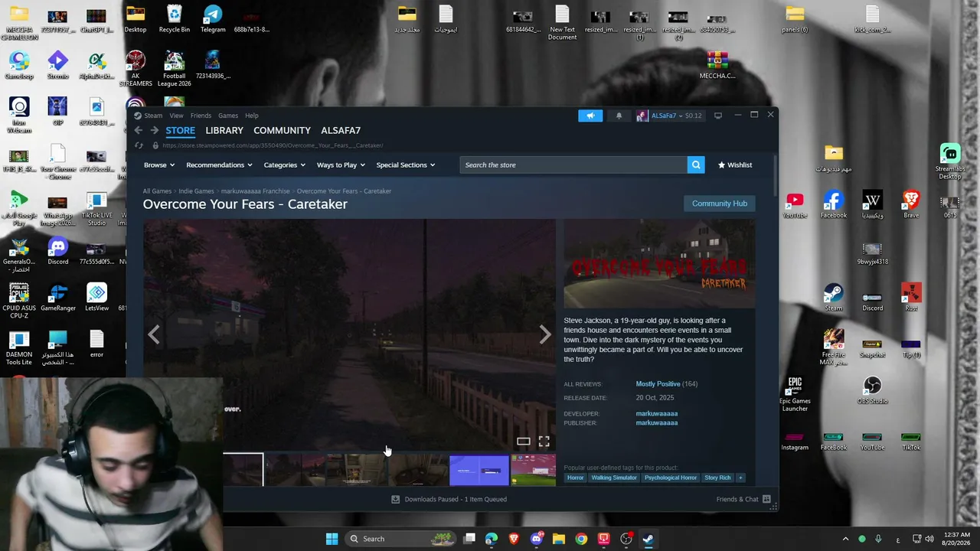Image resolution: width=980 pixels, height=551 pixels.
Task: Open the Football League 2026 shortcut
Action: (x=174, y=69)
